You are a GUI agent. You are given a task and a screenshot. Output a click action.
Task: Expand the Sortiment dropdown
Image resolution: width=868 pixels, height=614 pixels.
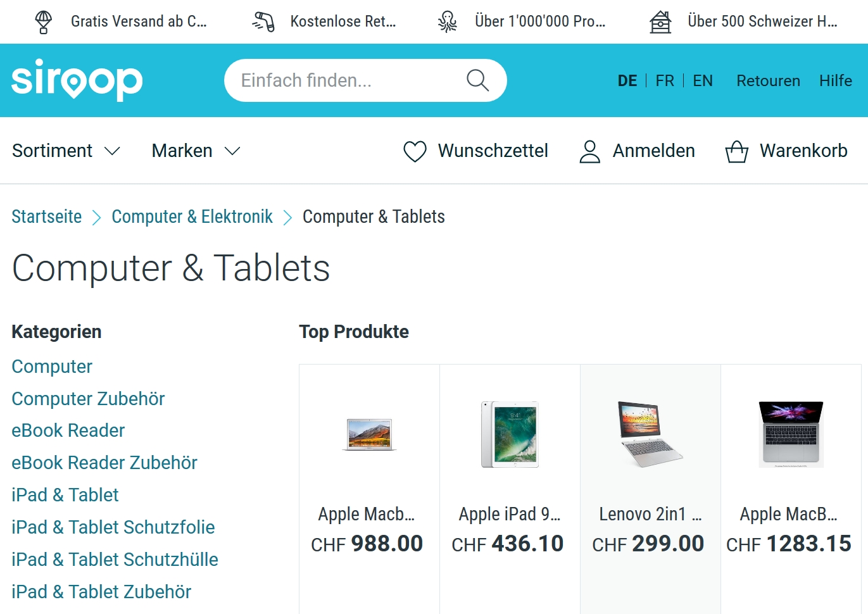coord(66,151)
